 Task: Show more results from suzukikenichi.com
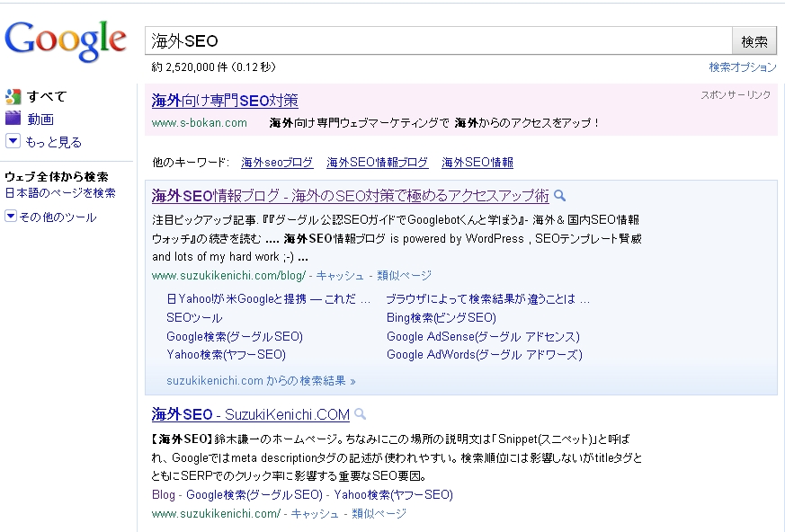261,381
